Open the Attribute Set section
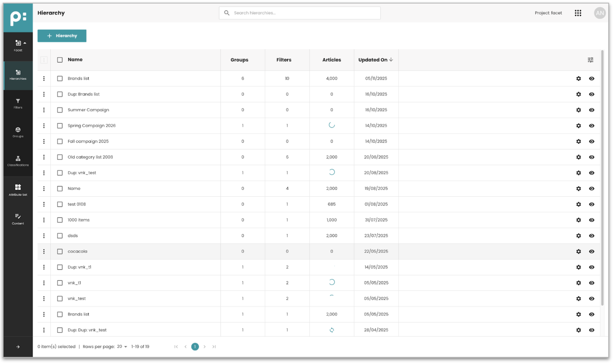Screen dimensions: 615x364 [x=18, y=190]
